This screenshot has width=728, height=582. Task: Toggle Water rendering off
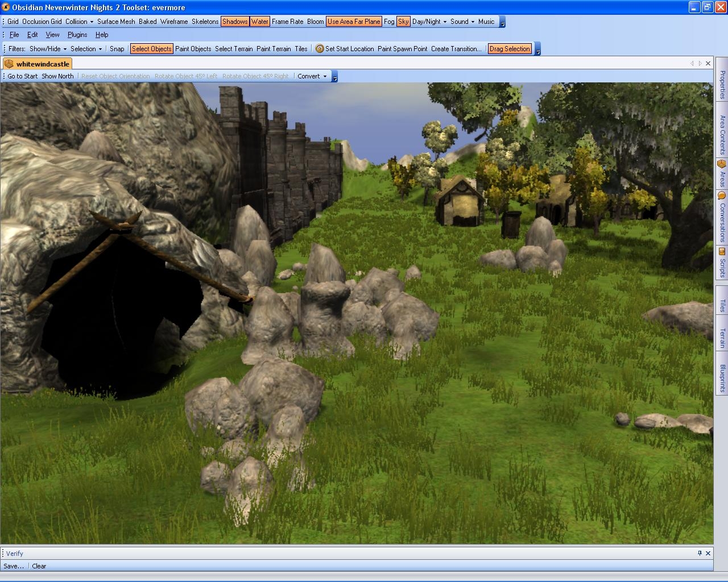pos(260,22)
